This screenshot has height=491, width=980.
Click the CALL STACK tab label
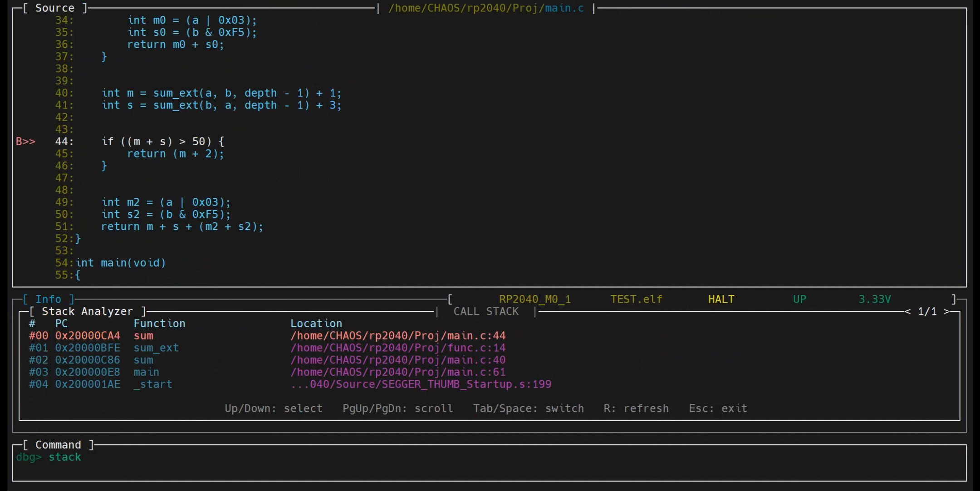[486, 312]
